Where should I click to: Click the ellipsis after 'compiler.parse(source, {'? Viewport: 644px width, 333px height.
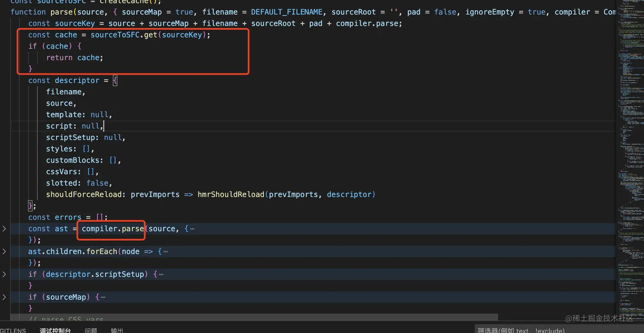(192, 229)
